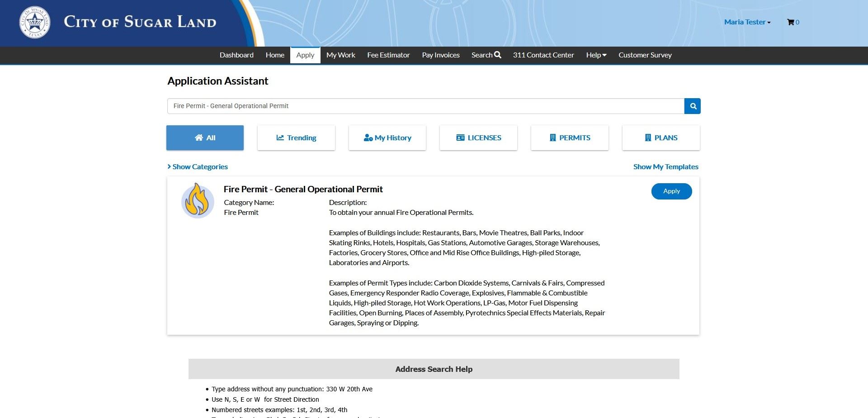This screenshot has height=418, width=868.
Task: Filter by PERMITS category
Action: 570,138
